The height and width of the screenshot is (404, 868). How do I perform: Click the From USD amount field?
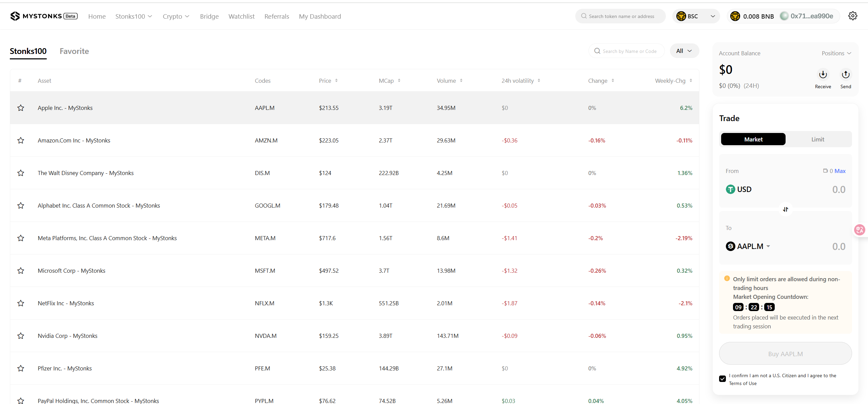[838, 190]
